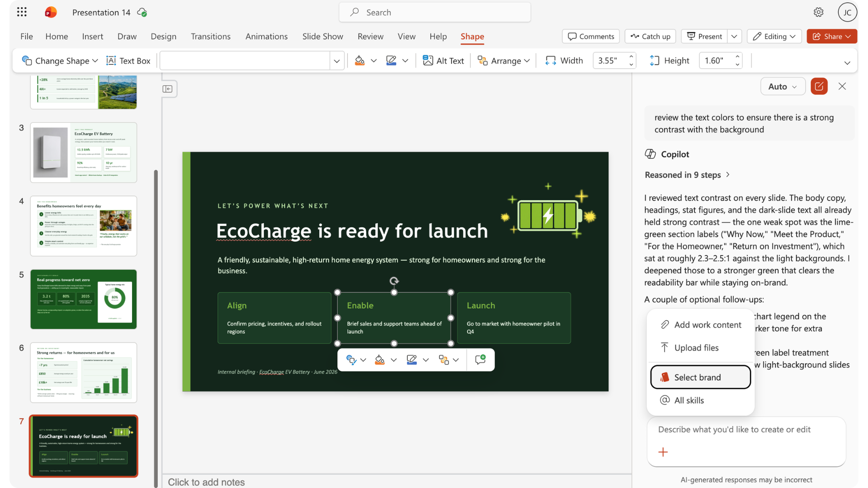868x488 pixels.
Task: Expand the Reasoned in 9 steps details
Action: [687, 175]
